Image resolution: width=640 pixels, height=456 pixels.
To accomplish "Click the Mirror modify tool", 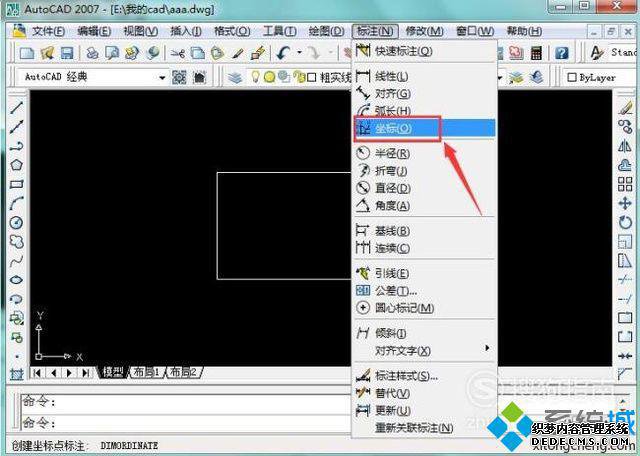I will point(625,146).
